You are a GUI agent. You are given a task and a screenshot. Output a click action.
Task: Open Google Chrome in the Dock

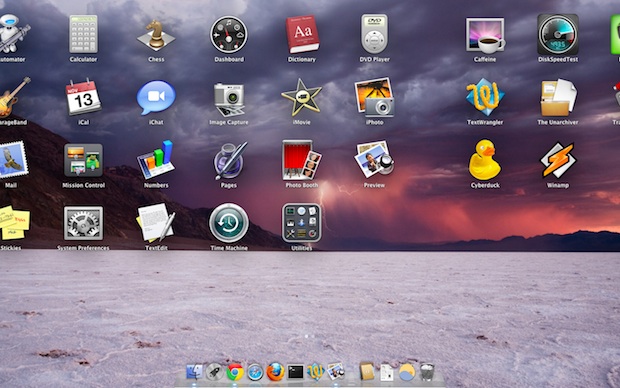[x=235, y=372]
